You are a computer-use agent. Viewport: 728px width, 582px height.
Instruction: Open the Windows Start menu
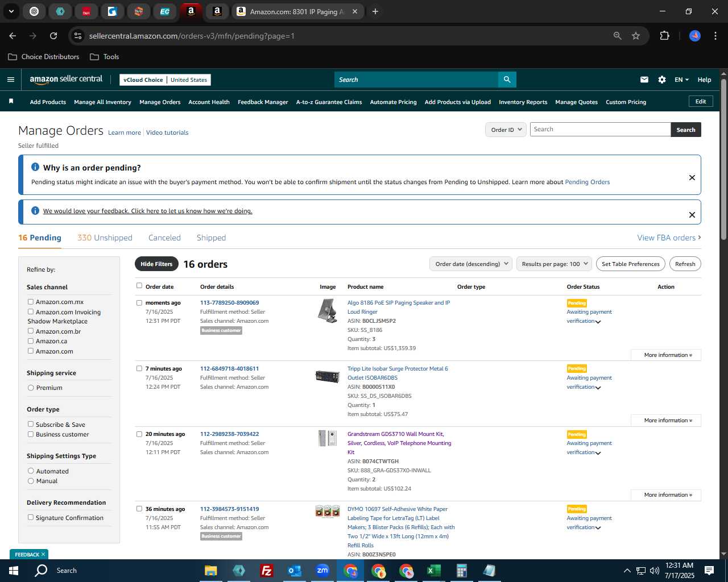click(x=14, y=571)
